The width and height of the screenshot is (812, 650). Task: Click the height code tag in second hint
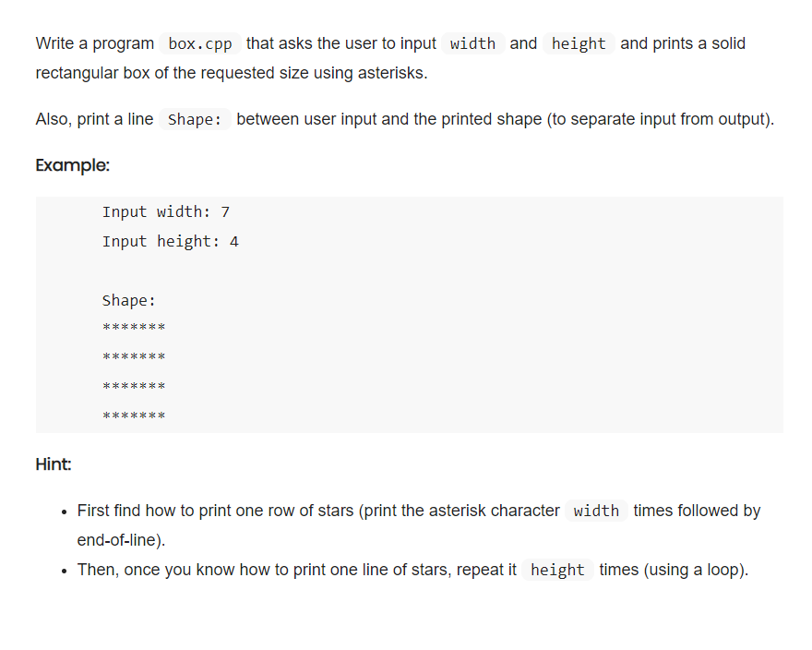click(x=557, y=571)
